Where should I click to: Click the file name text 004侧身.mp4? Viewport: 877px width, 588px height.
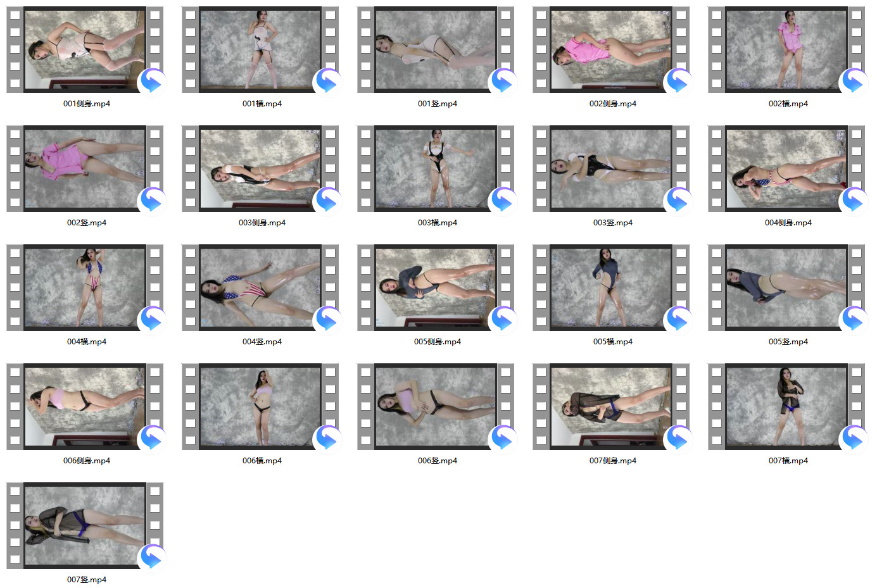(788, 223)
